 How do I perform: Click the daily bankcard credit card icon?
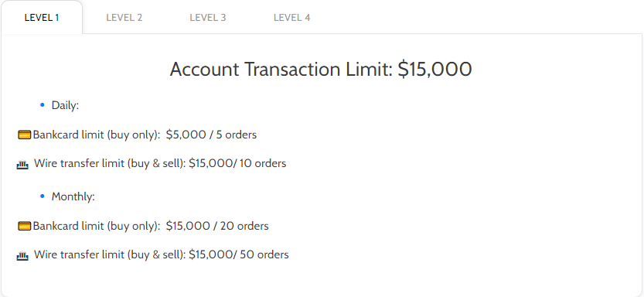(25, 135)
